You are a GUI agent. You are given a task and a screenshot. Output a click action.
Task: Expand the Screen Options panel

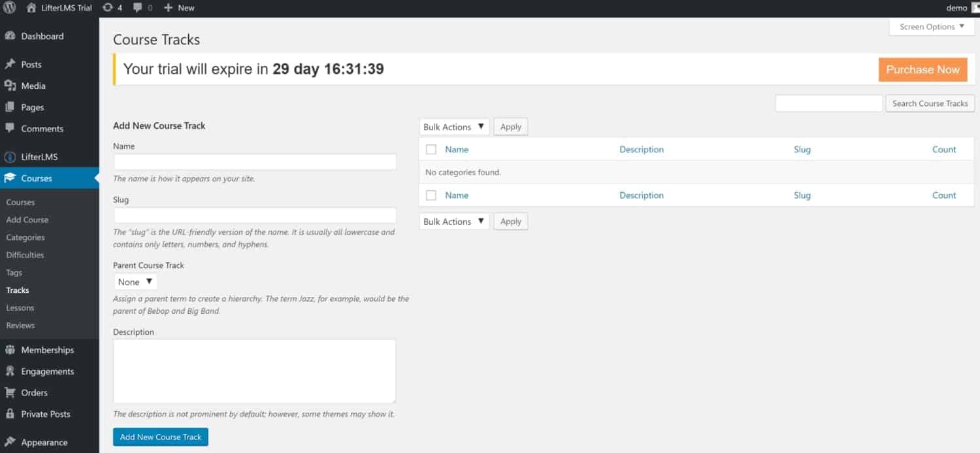(932, 27)
